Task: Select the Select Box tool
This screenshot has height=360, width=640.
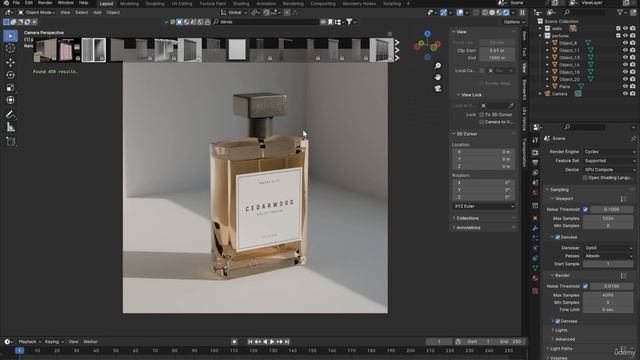Action: pyautogui.click(x=11, y=36)
